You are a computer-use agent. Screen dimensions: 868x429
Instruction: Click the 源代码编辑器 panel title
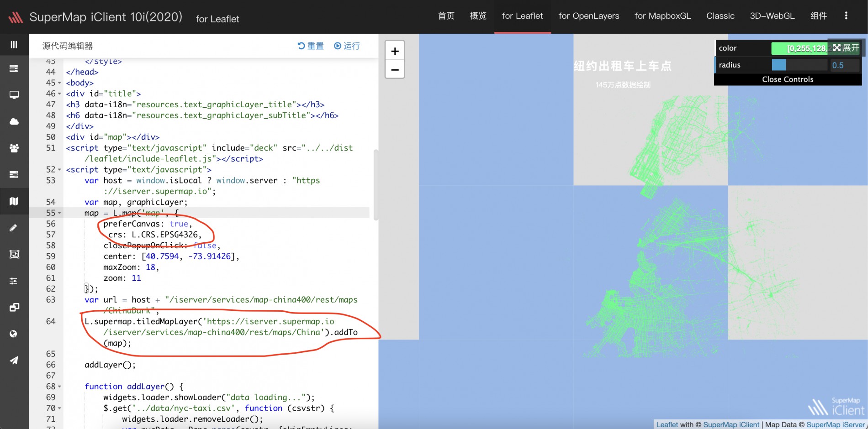68,46
